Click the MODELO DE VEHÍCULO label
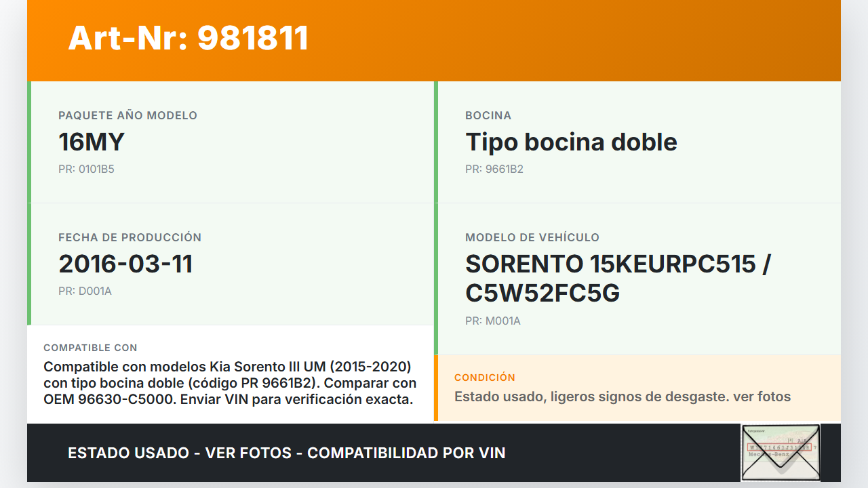Image resolution: width=868 pixels, height=488 pixels. (x=532, y=237)
